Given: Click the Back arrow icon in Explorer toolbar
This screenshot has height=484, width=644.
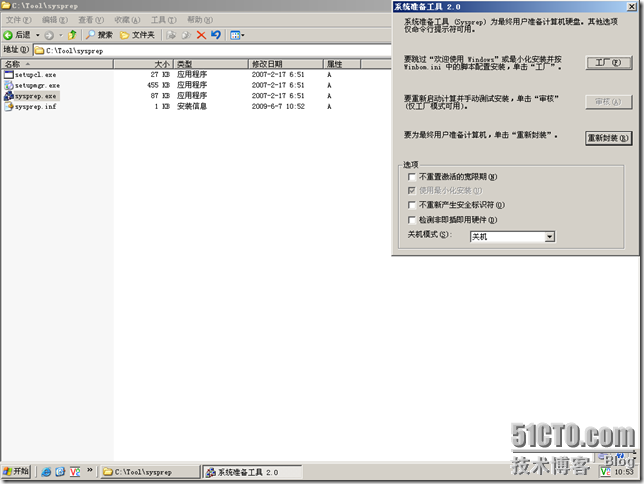Looking at the screenshot, I should (8, 35).
